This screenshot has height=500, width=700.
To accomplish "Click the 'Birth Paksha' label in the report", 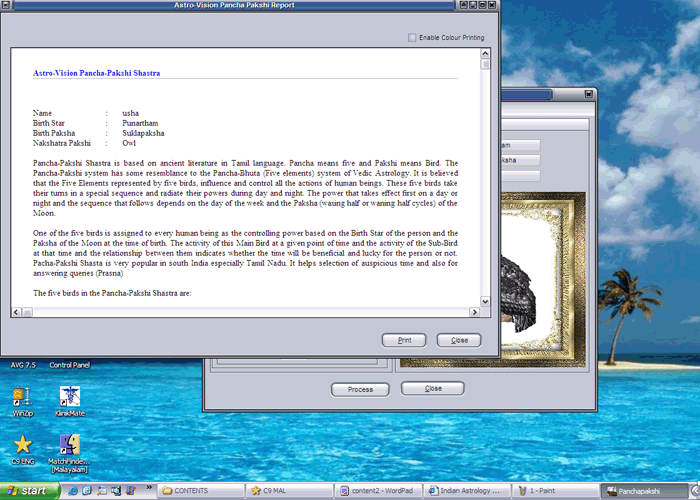I will 54,133.
